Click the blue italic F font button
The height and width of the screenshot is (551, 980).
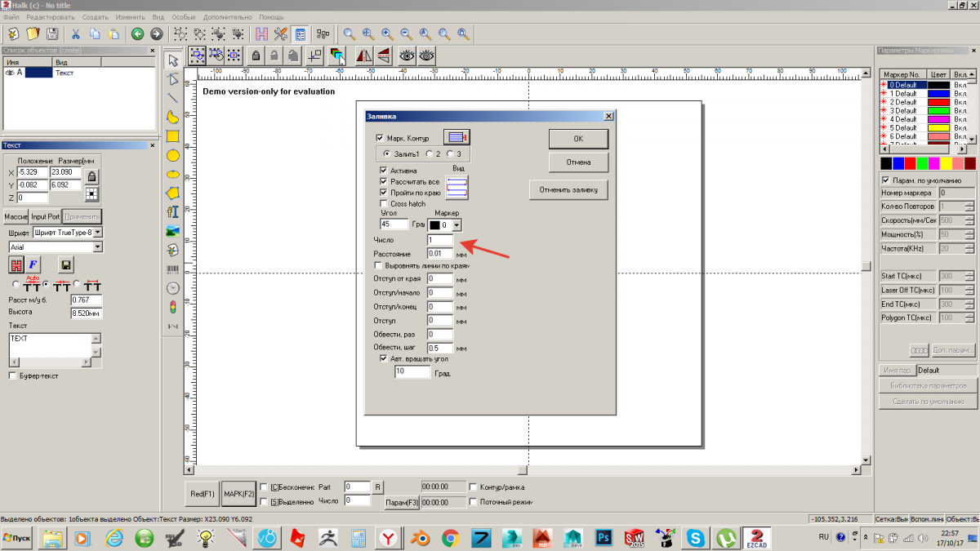coord(33,264)
